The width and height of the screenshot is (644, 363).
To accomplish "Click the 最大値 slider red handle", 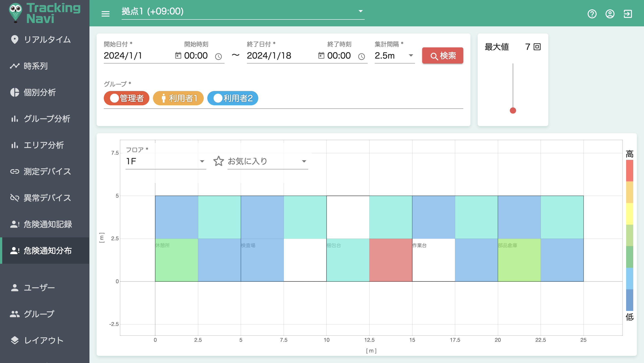I will tap(513, 110).
